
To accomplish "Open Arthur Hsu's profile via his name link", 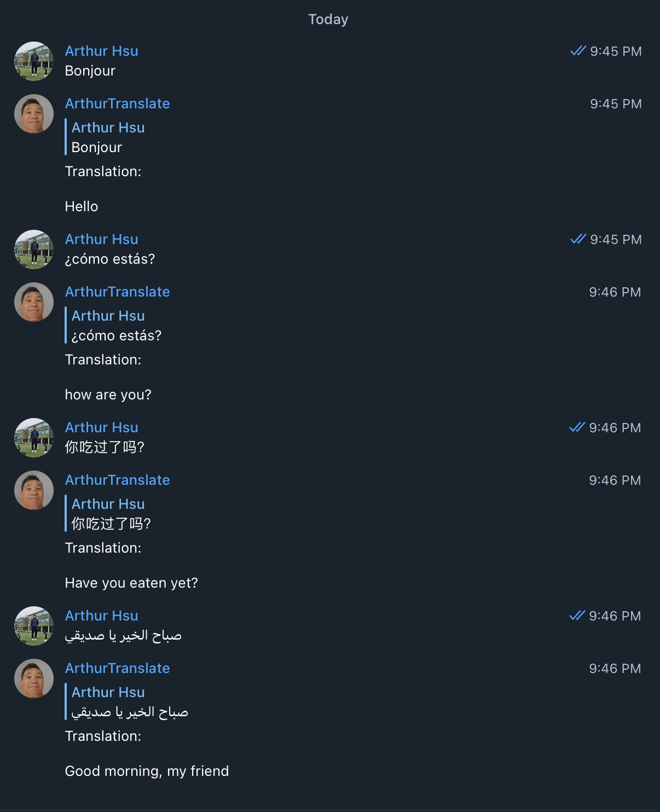I will click(x=102, y=51).
